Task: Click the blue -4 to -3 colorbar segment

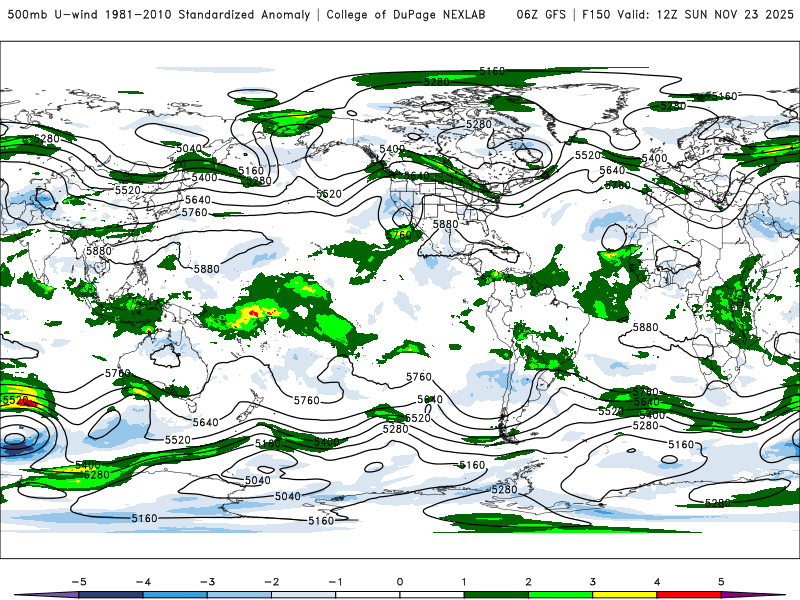Action: (175, 595)
